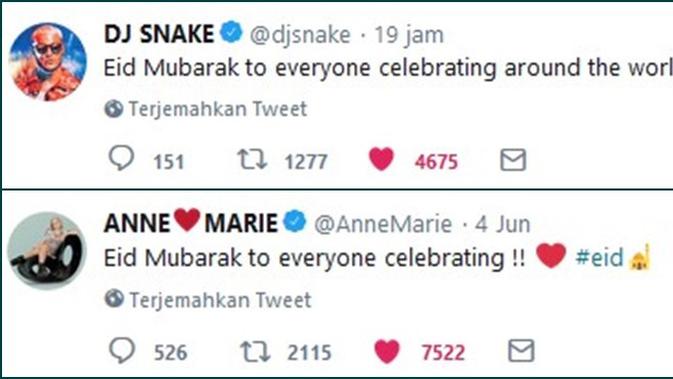Click Terjemahkan Tweet under DJ Snake's post
The width and height of the screenshot is (673, 379).
(206, 109)
